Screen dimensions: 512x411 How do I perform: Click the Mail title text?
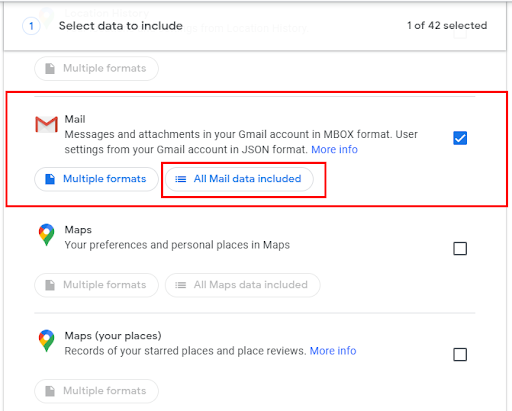point(75,119)
